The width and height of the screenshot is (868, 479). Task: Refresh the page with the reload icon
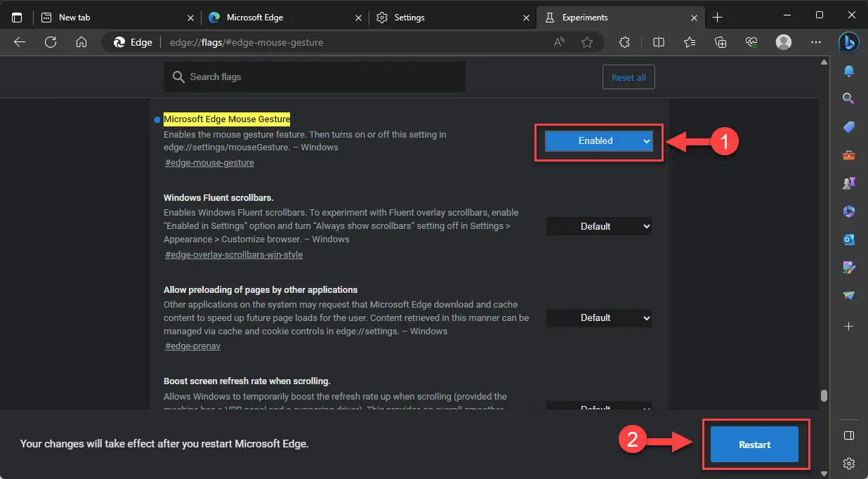tap(51, 42)
